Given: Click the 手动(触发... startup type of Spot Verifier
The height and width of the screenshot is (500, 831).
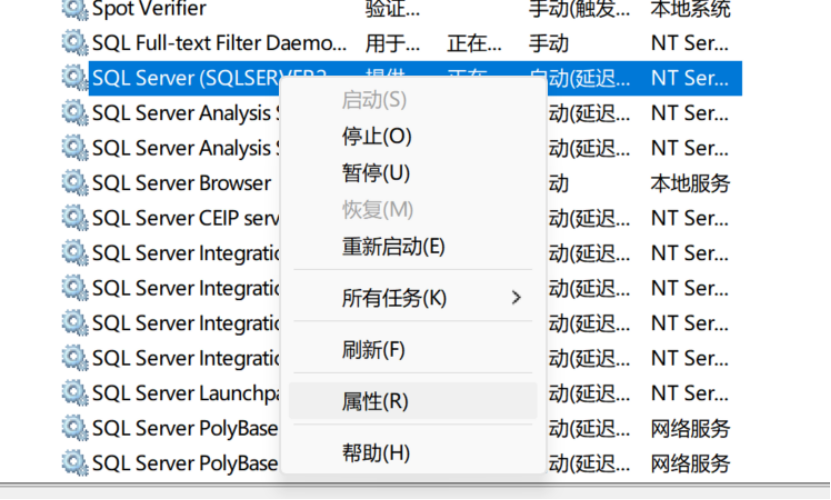Looking at the screenshot, I should point(579,8).
